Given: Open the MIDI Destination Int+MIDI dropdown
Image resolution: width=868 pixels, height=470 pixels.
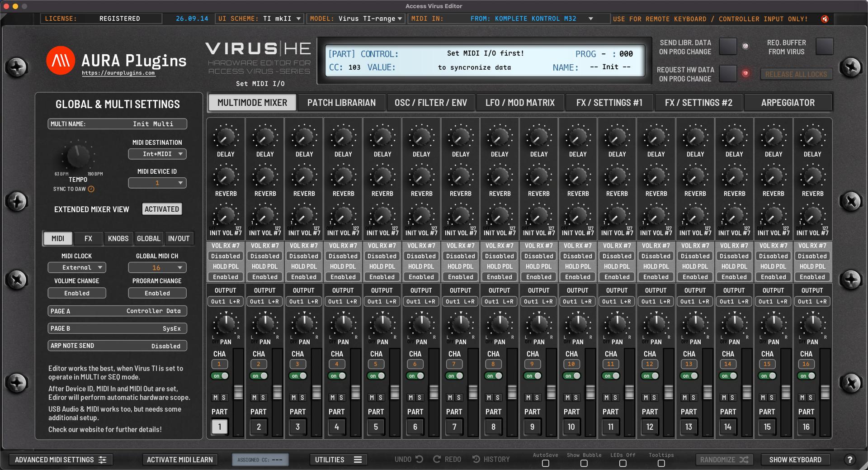Looking at the screenshot, I should pyautogui.click(x=157, y=154).
